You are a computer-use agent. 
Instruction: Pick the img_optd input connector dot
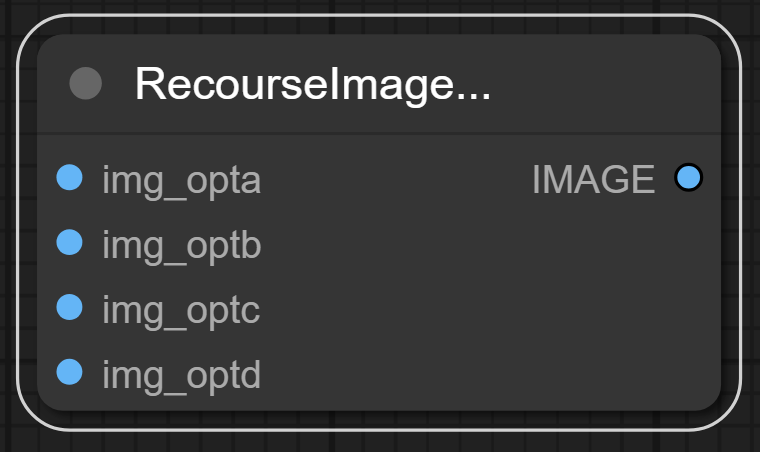[x=69, y=373]
